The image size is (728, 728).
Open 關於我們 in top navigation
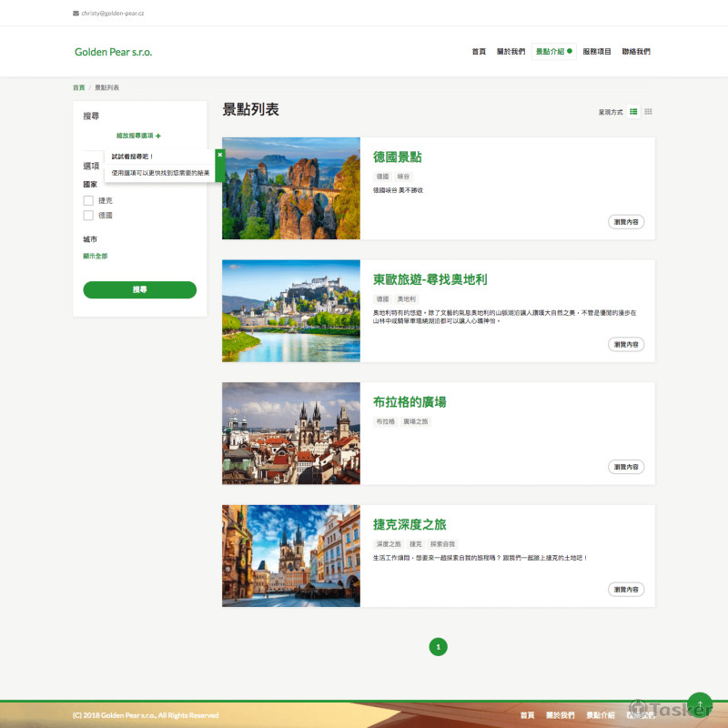511,52
